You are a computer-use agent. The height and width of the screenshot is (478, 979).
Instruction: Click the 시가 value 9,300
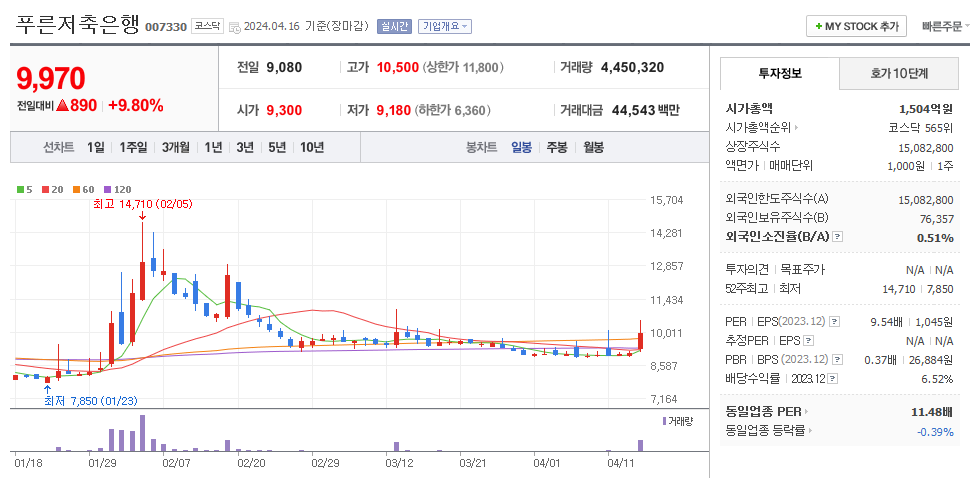click(x=284, y=110)
